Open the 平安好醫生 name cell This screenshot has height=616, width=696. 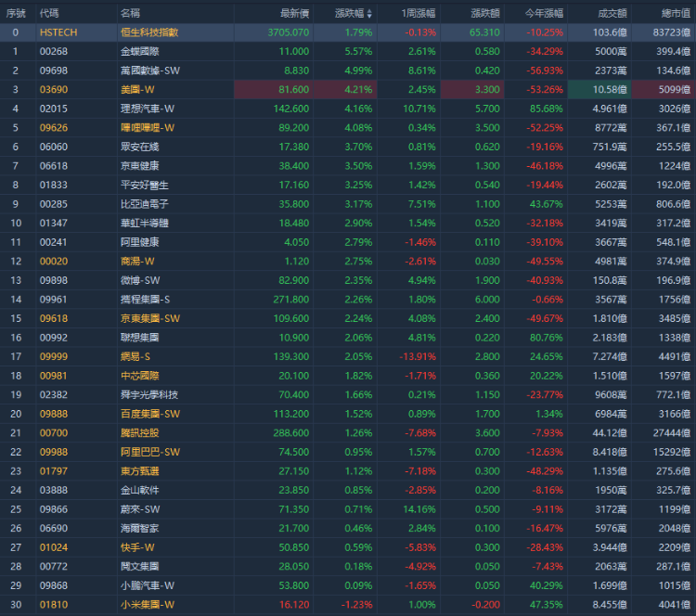tap(144, 185)
